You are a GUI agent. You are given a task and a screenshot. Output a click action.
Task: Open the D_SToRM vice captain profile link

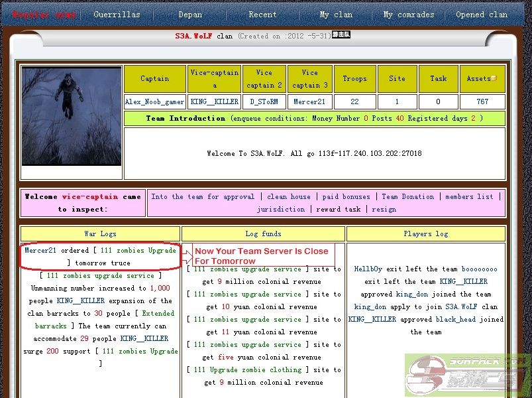[264, 102]
